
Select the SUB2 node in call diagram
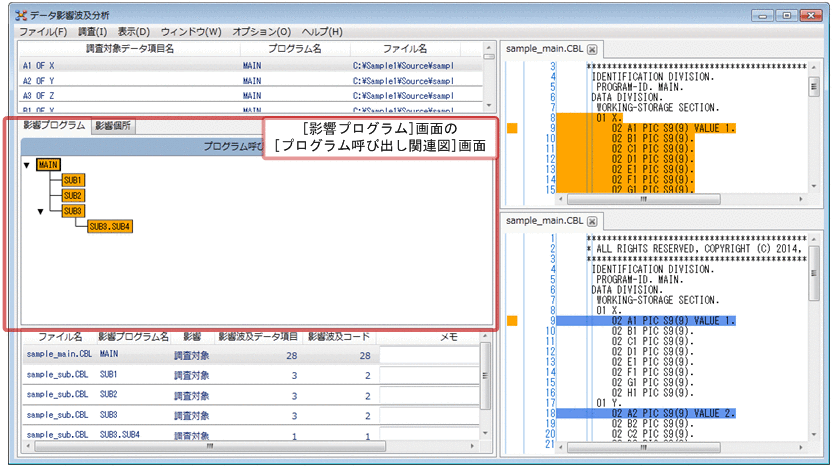pos(73,195)
